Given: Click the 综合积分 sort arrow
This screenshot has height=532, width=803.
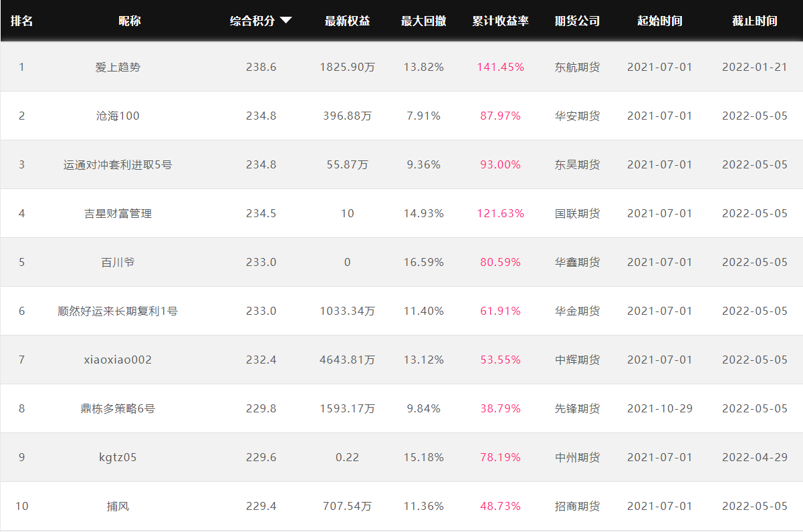Looking at the screenshot, I should tap(285, 21).
